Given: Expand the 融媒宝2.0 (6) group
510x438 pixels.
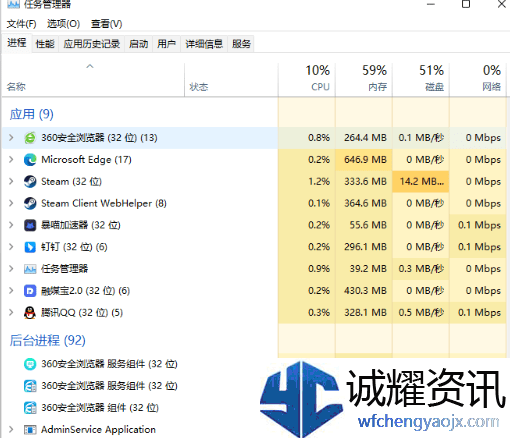Looking at the screenshot, I should pyautogui.click(x=11, y=291).
